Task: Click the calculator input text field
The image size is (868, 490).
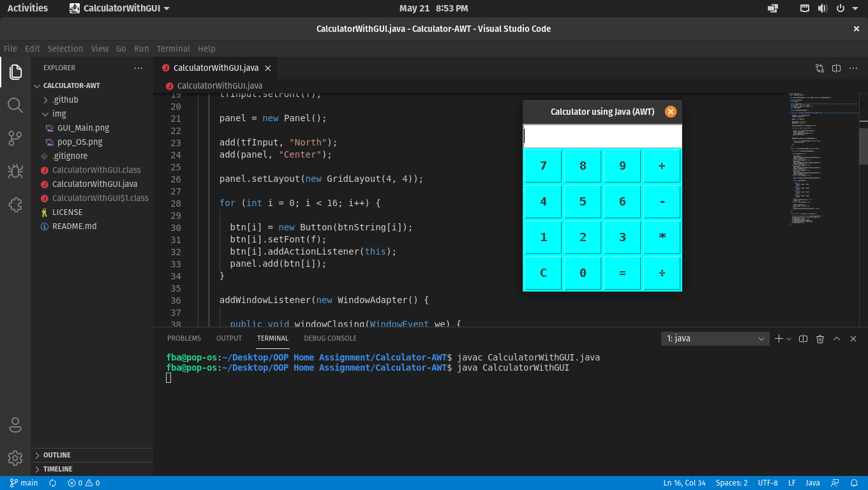Action: (602, 137)
